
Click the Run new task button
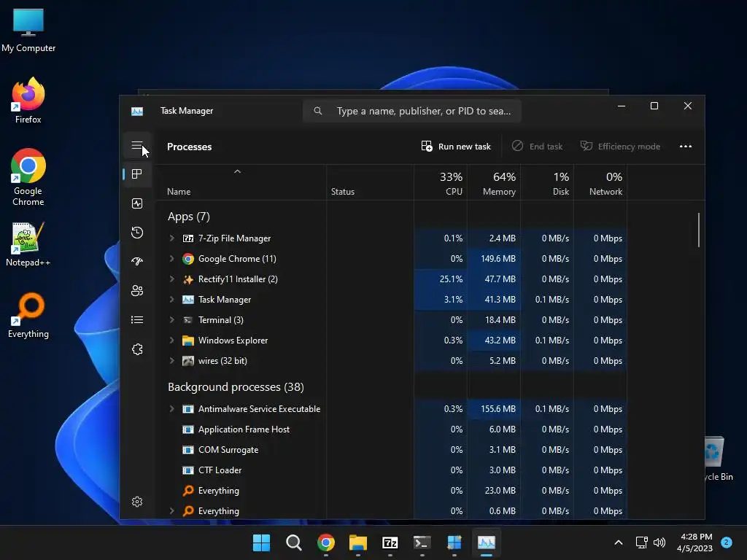coord(456,146)
